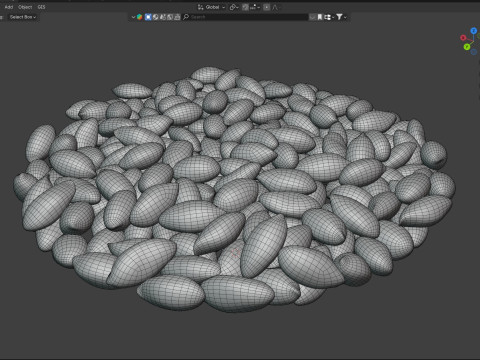This screenshot has height=360, width=480.
Task: Open the Add menu
Action: [x=9, y=7]
